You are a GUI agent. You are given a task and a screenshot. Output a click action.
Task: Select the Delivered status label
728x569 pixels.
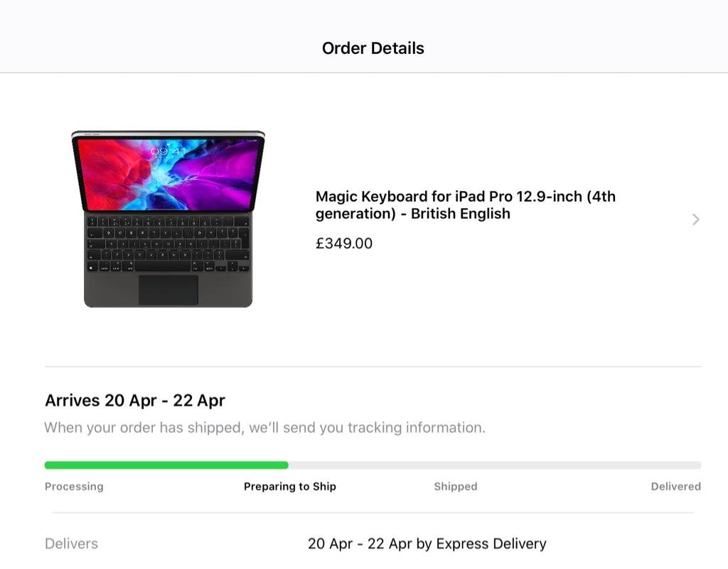(x=675, y=487)
